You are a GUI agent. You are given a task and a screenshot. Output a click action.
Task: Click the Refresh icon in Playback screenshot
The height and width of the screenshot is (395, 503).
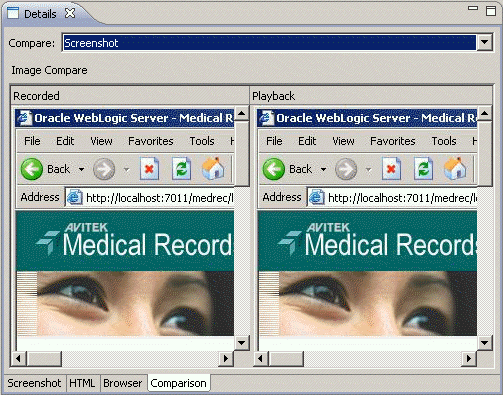(423, 169)
